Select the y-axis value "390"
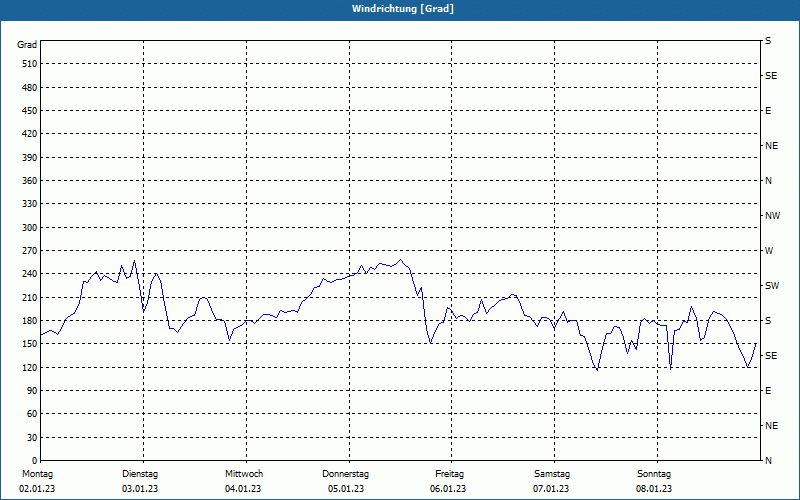Screen dimensions: 800x500 30,158
